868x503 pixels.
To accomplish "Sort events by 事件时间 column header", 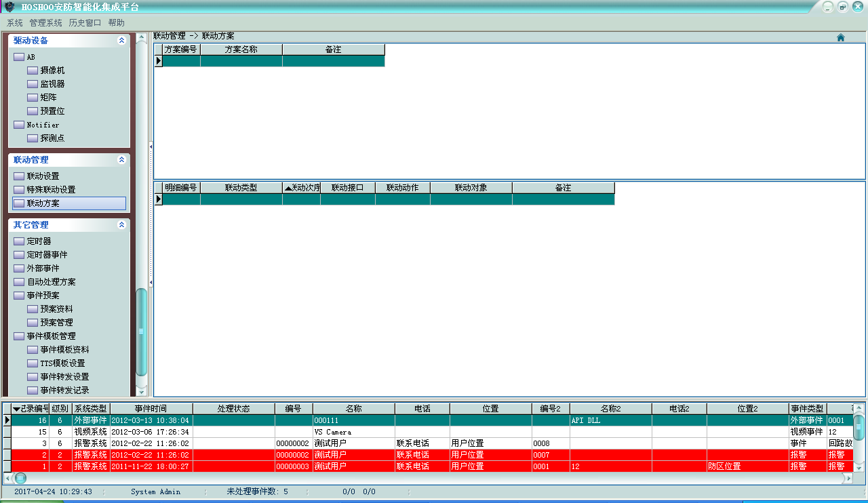I will (151, 409).
